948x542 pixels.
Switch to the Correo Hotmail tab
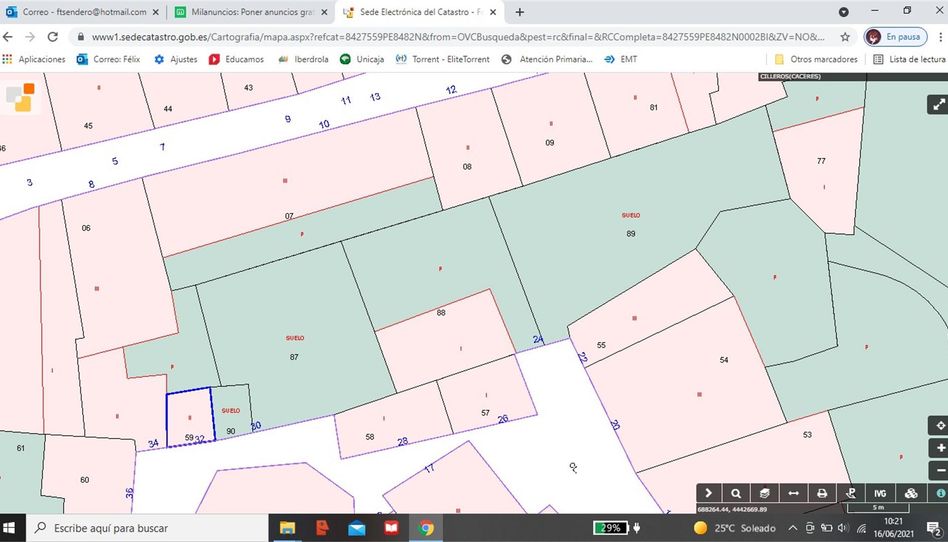click(x=82, y=12)
